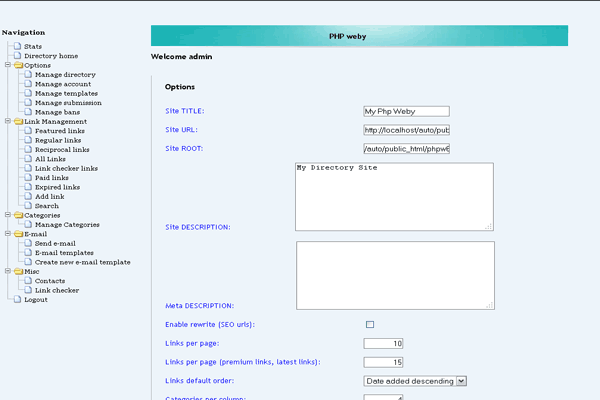Click the Logout page icon

pos(17,299)
